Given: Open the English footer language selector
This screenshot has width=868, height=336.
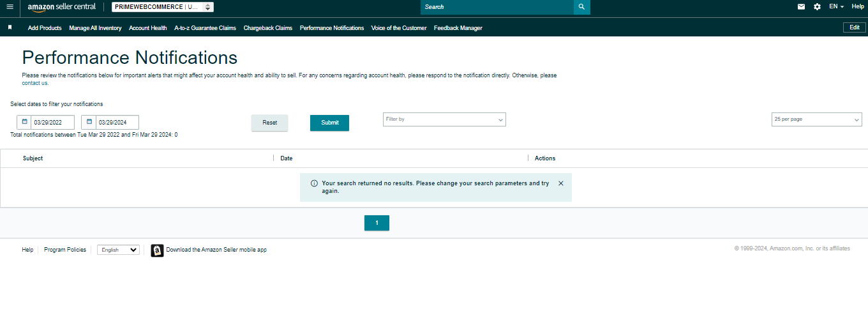Looking at the screenshot, I should click(118, 250).
